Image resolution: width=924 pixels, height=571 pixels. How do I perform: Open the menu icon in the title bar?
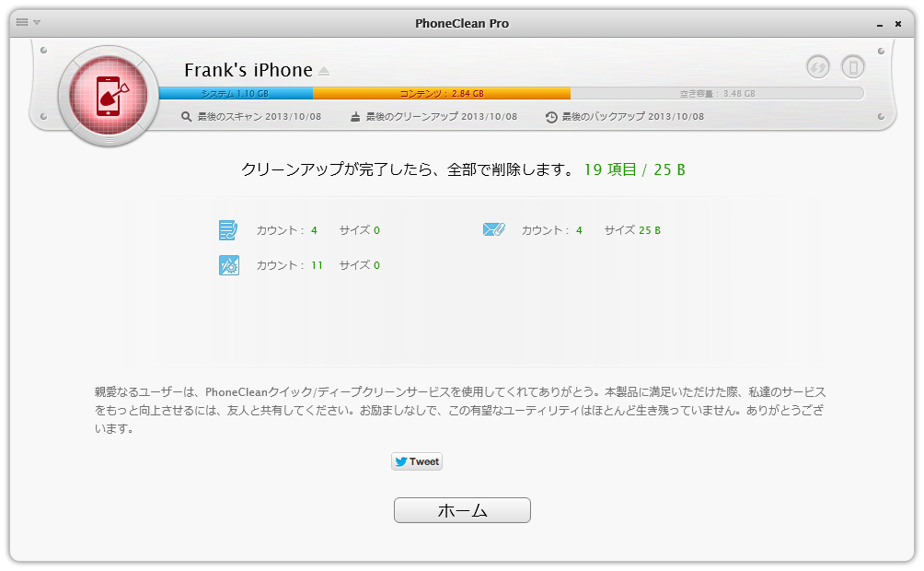(22, 22)
